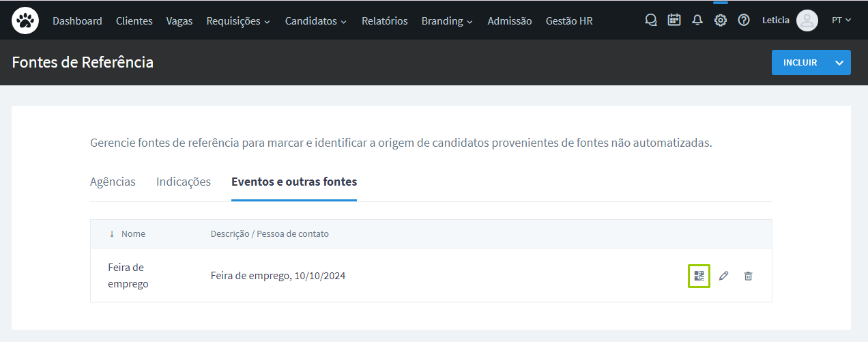
Task: Expand the Candidatos dropdown
Action: click(315, 21)
